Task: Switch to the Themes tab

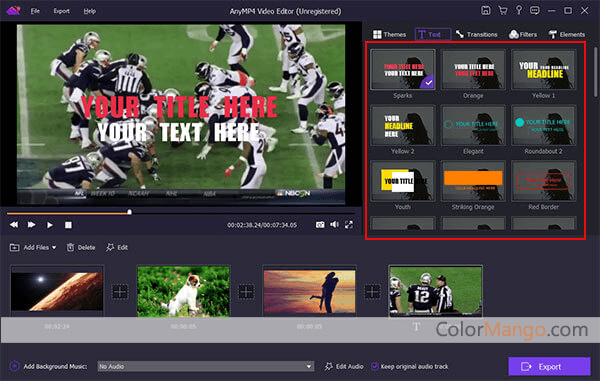Action: tap(389, 34)
